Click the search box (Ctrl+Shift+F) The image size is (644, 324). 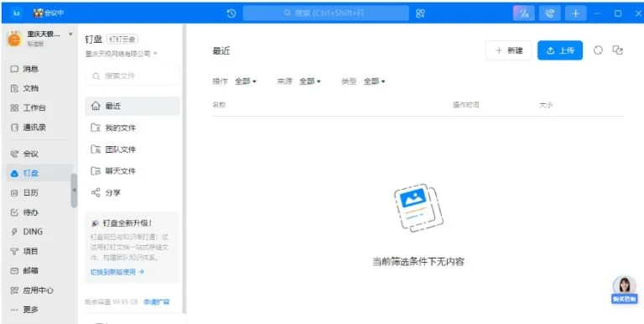[x=325, y=13]
